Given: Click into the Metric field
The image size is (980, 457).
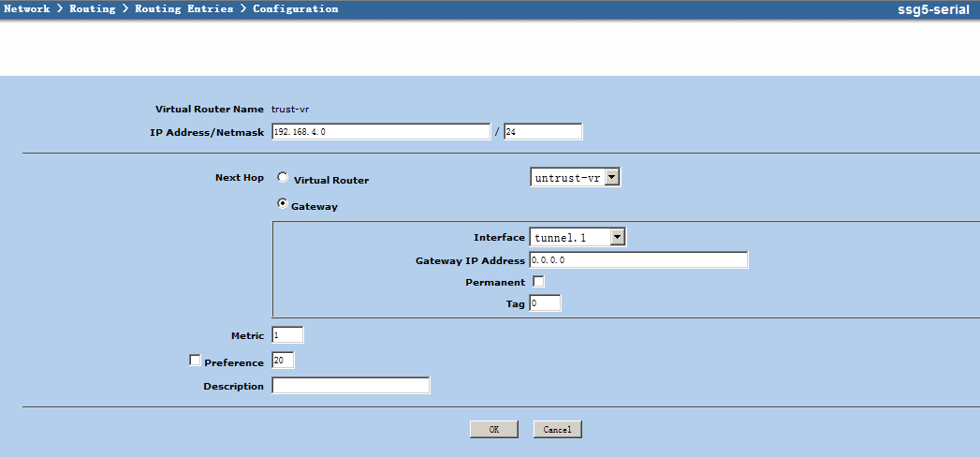Looking at the screenshot, I should pos(287,335).
